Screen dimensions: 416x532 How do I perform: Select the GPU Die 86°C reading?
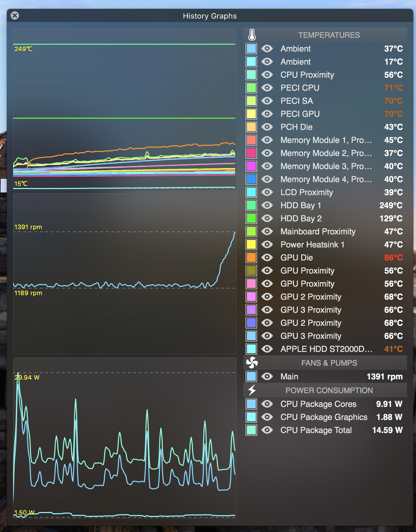(x=393, y=257)
